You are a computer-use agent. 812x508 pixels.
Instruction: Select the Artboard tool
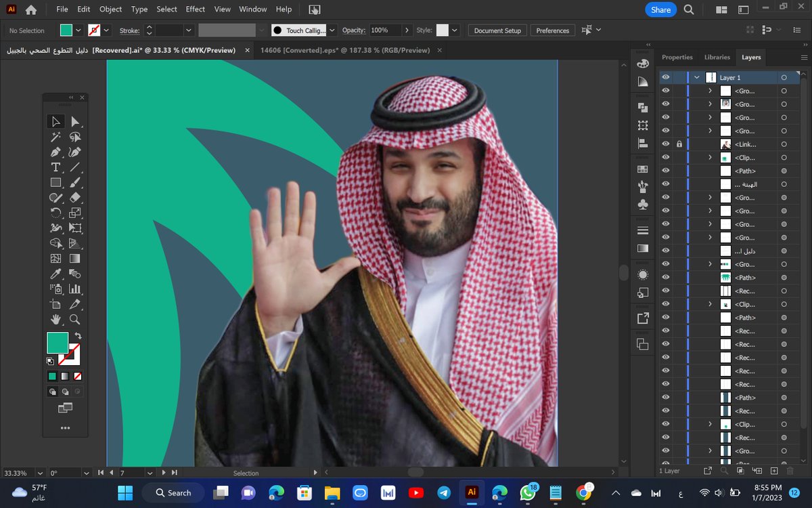tap(56, 305)
